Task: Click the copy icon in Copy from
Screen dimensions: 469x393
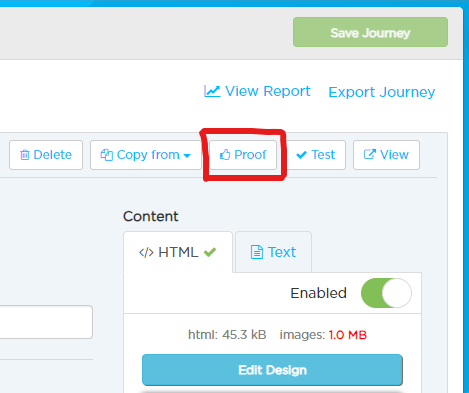Action: tap(107, 155)
